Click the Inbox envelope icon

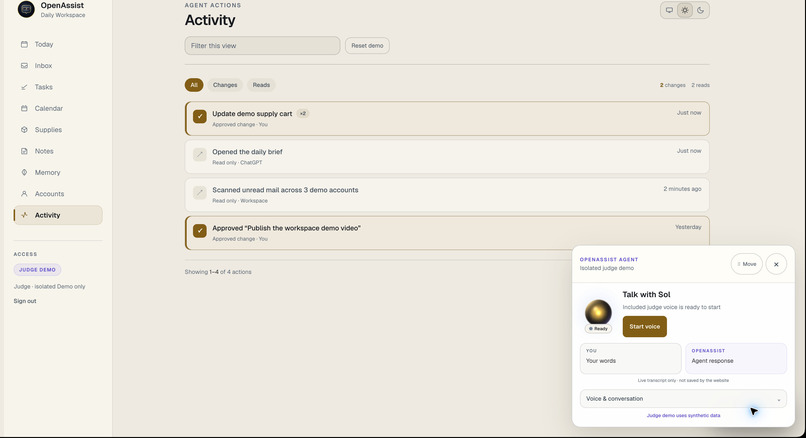point(24,66)
